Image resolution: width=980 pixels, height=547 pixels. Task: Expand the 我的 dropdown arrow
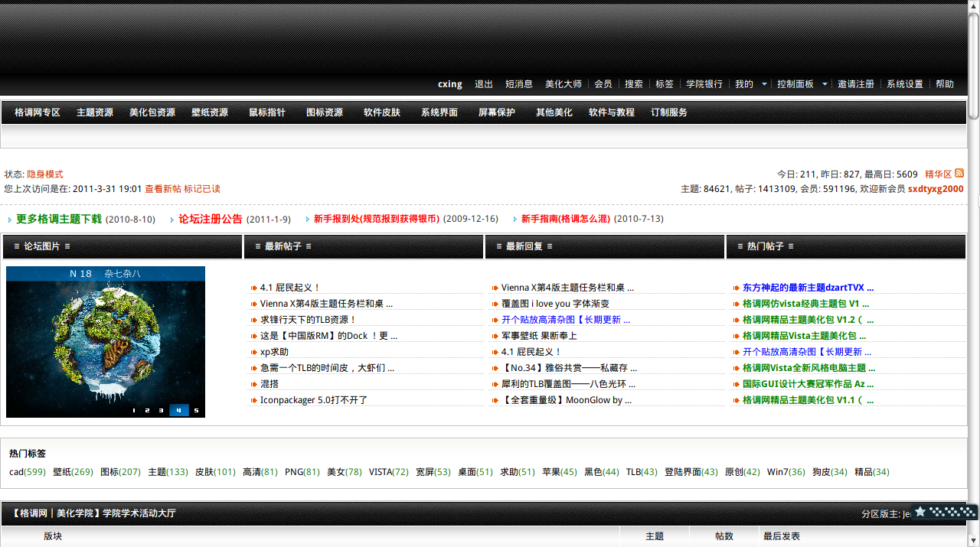tap(764, 84)
